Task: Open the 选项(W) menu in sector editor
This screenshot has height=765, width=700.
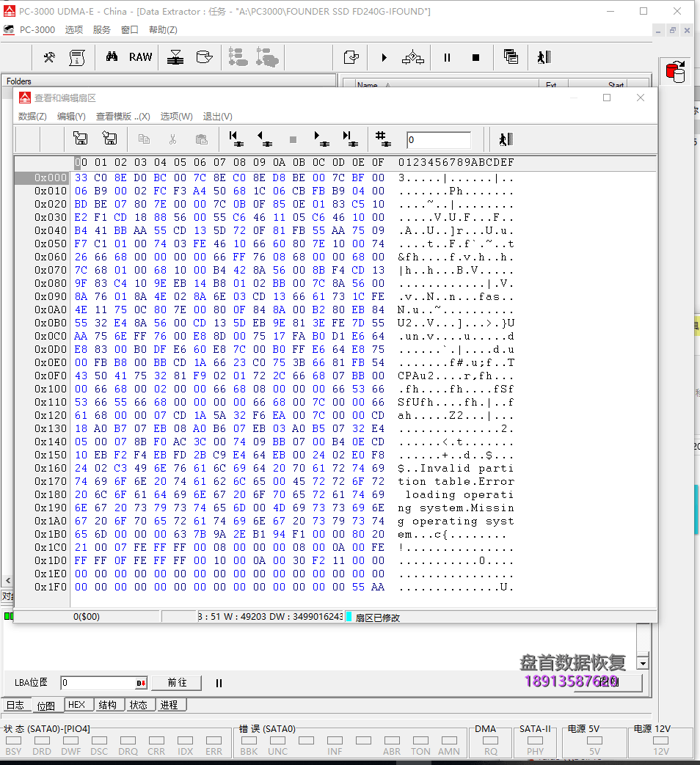Action: click(177, 116)
